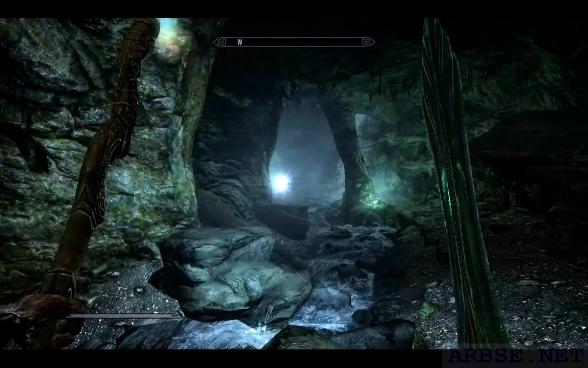
Task: Click the compass bar at the top
Action: 294,42
